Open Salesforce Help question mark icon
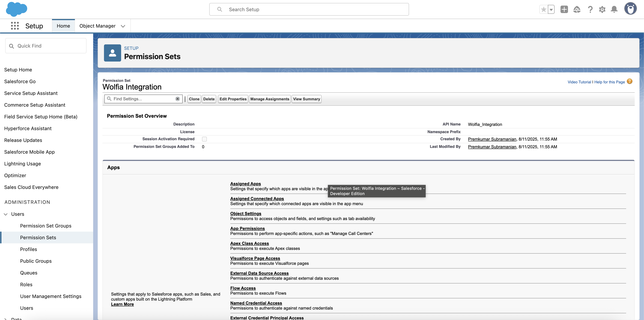This screenshot has width=644, height=320. 590,9
